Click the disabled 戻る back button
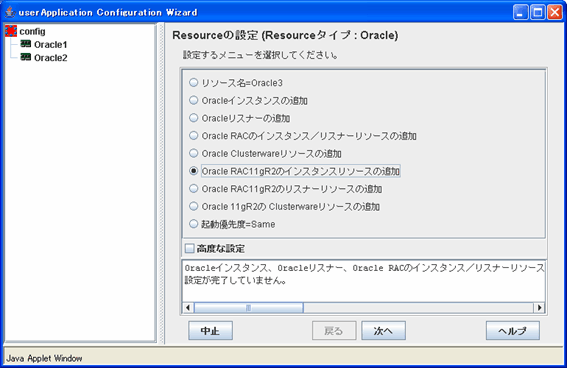 [x=334, y=331]
